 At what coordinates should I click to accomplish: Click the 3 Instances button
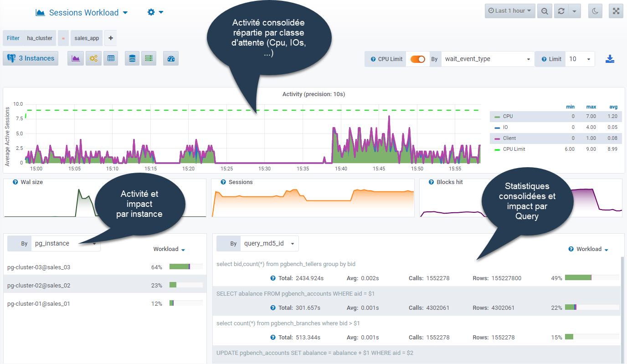(x=31, y=58)
